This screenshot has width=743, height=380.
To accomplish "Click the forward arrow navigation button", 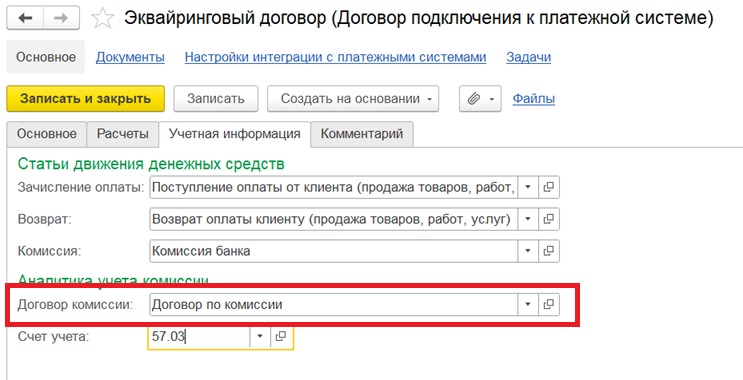I will click(61, 18).
